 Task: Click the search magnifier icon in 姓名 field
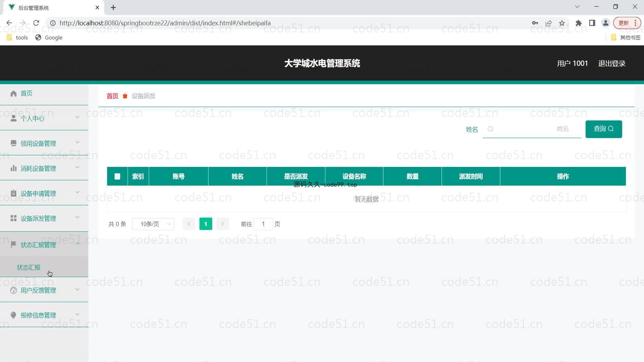point(490,129)
